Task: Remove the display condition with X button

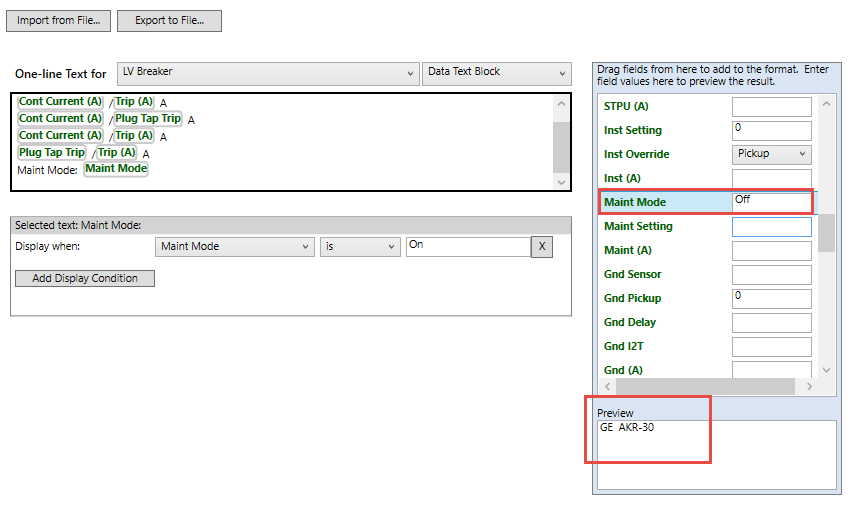Action: (541, 247)
